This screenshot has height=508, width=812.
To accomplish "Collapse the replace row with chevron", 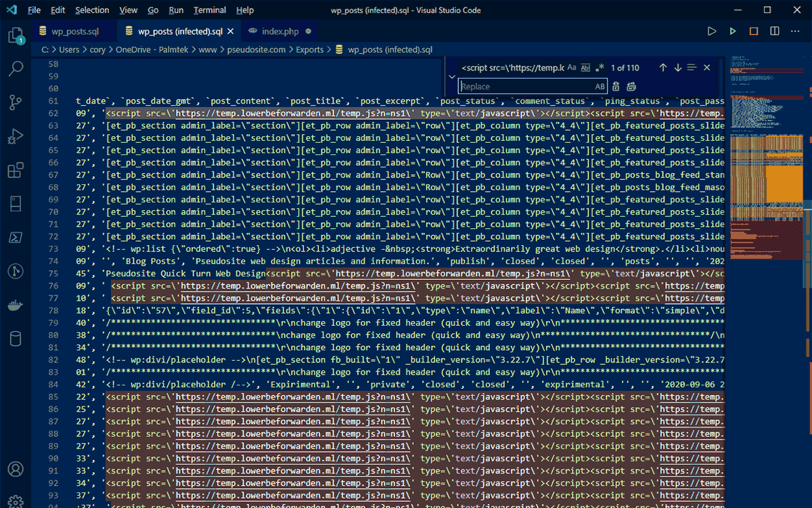I will pyautogui.click(x=452, y=77).
